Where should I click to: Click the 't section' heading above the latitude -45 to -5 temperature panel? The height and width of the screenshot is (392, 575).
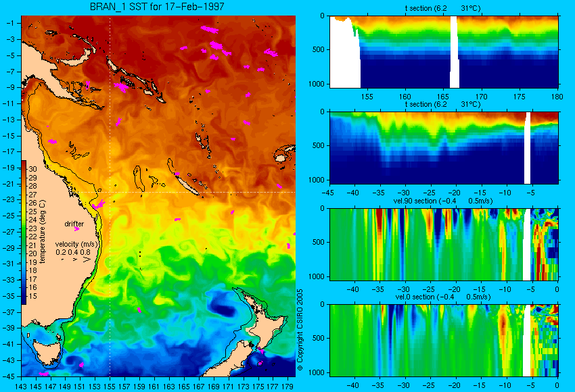point(442,104)
